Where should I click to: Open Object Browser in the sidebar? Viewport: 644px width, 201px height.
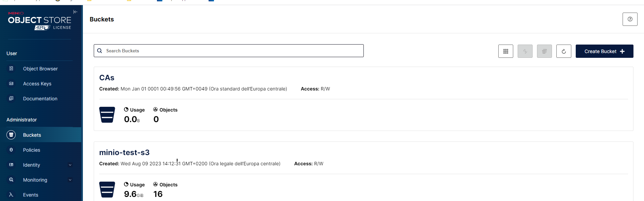[x=40, y=69]
